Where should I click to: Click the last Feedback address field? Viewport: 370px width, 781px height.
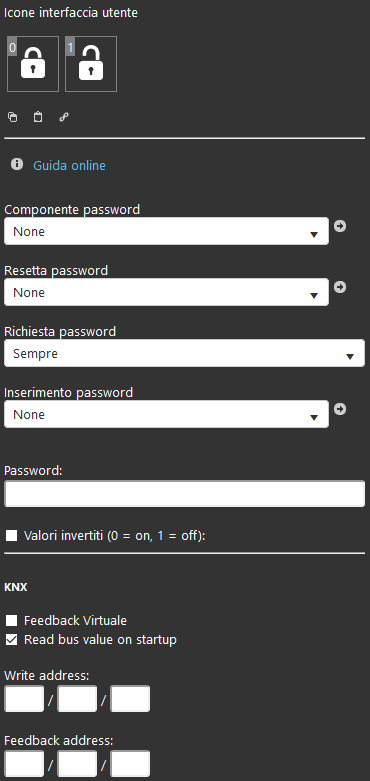(x=130, y=764)
